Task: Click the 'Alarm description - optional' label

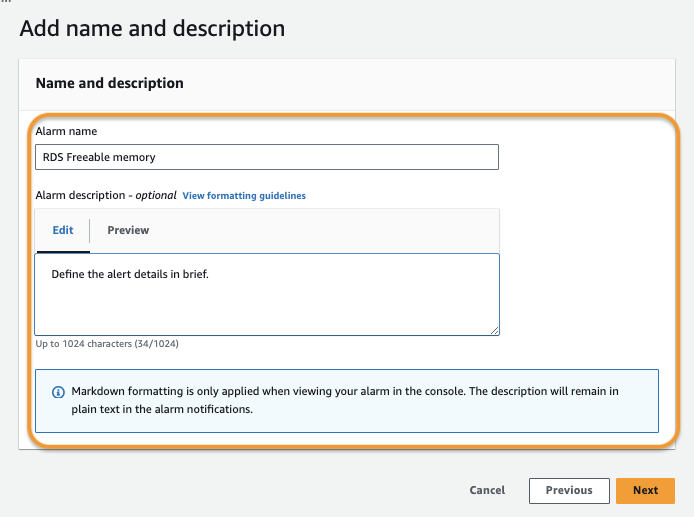Action: (x=106, y=195)
